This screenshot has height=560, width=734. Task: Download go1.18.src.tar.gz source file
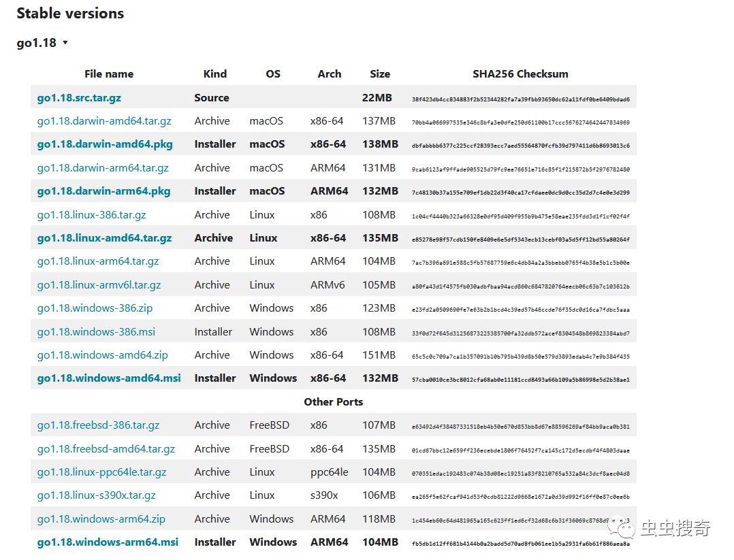pyautogui.click(x=79, y=98)
